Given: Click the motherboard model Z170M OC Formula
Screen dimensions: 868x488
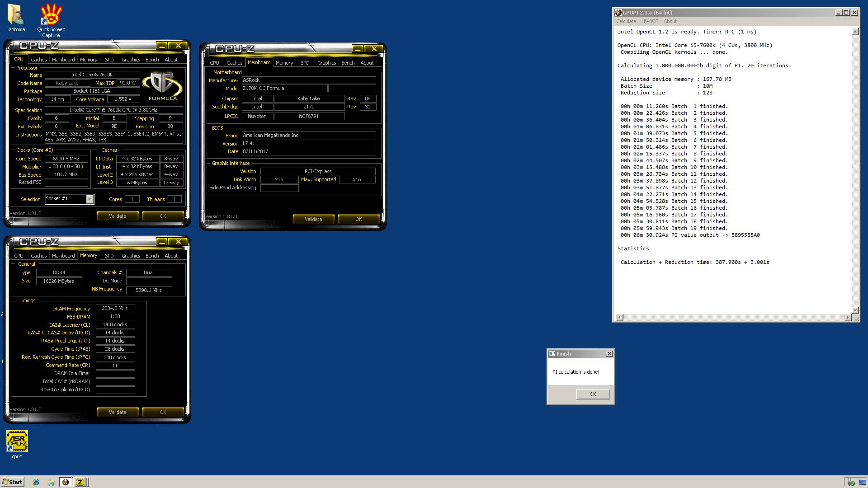Looking at the screenshot, I should (284, 89).
